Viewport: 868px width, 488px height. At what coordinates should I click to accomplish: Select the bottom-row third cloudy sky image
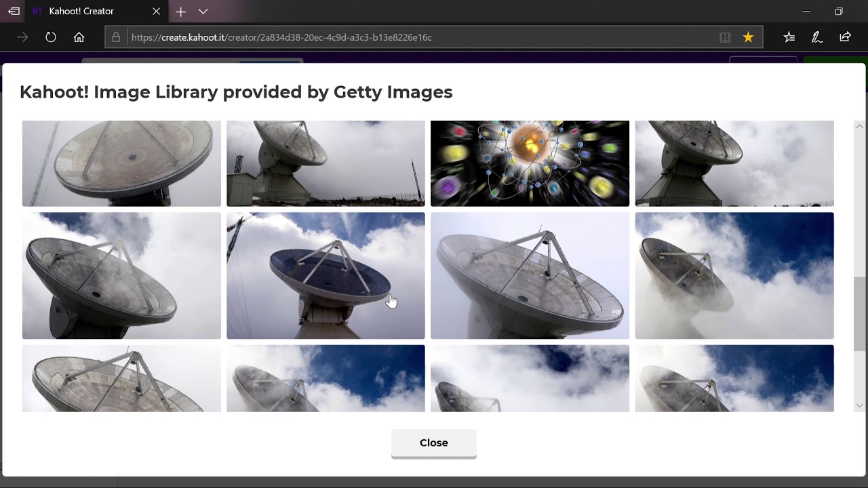pyautogui.click(x=530, y=378)
